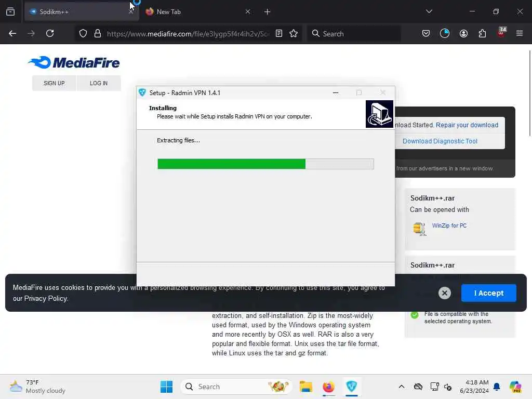Open the cloud sync status tray icon
Image resolution: width=532 pixels, height=399 pixels.
[418, 387]
